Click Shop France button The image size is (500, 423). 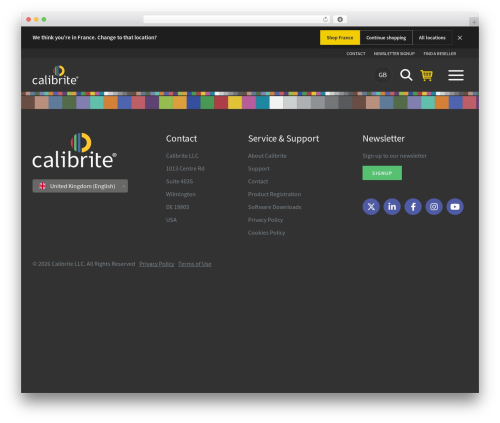340,38
